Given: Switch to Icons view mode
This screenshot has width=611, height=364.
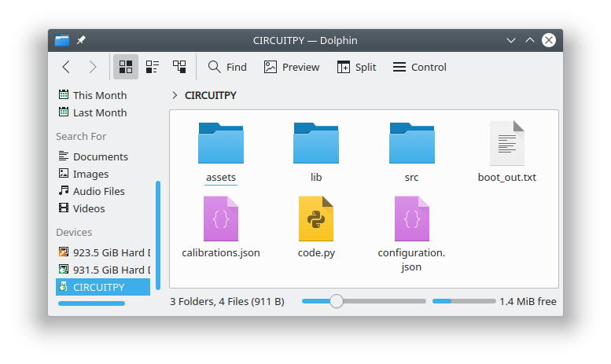Looking at the screenshot, I should [x=126, y=67].
